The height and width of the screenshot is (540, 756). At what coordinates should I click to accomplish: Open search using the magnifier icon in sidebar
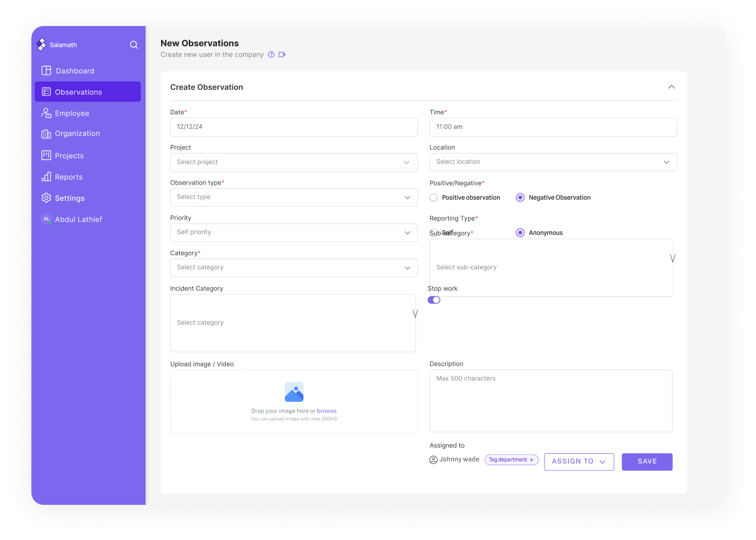pyautogui.click(x=134, y=45)
